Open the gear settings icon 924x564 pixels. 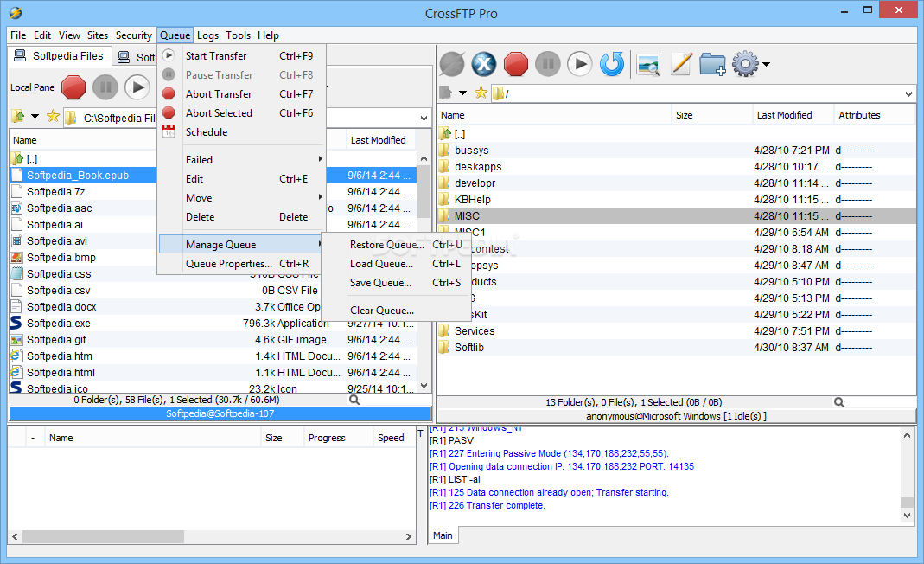pyautogui.click(x=745, y=64)
